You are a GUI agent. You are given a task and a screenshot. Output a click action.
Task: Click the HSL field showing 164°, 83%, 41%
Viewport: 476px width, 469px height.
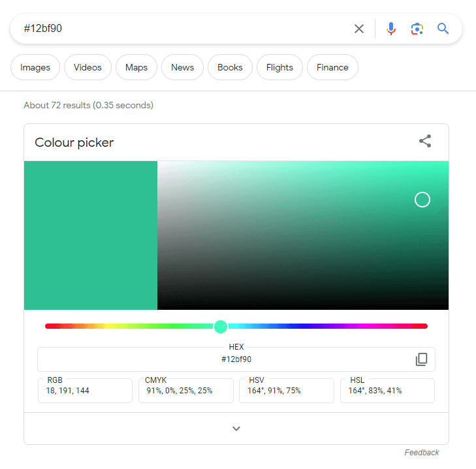(x=387, y=391)
